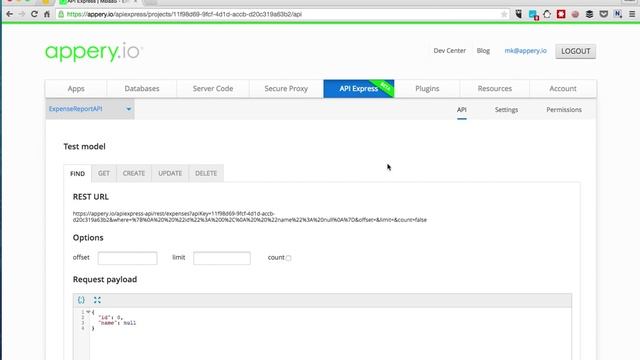This screenshot has height=360, width=640.
Task: Click the LOGOUT button
Action: coord(576,51)
